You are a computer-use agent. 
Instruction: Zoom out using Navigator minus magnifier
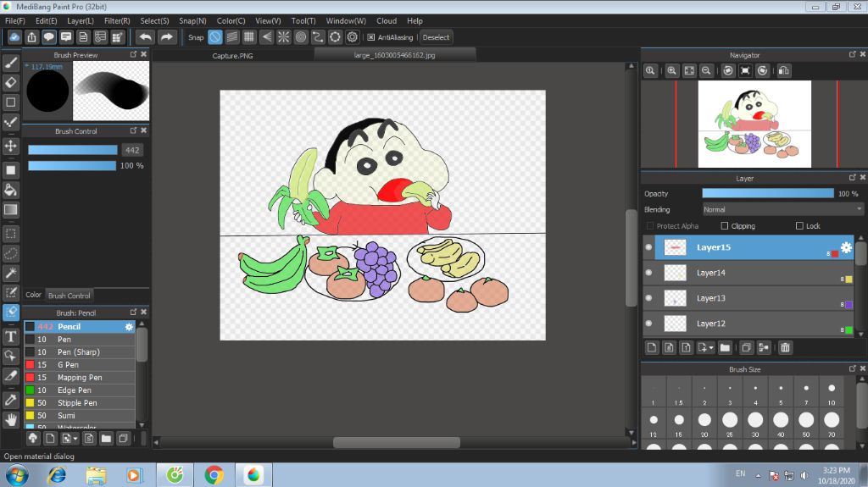706,71
